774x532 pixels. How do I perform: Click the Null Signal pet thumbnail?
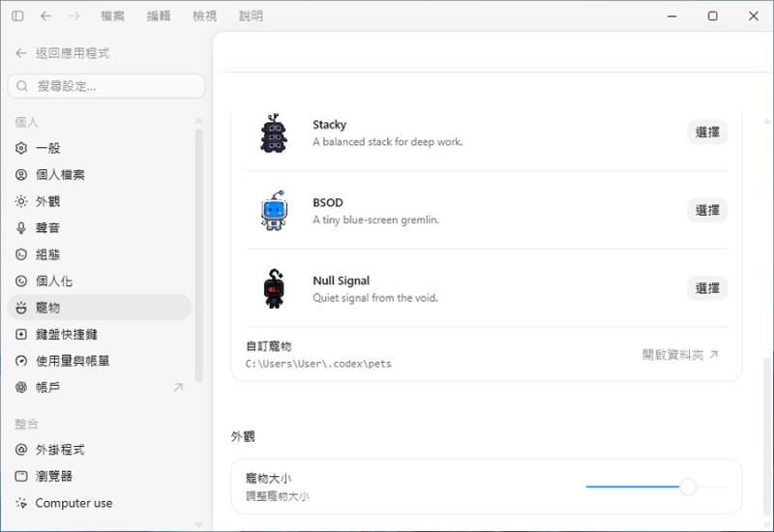tap(274, 288)
